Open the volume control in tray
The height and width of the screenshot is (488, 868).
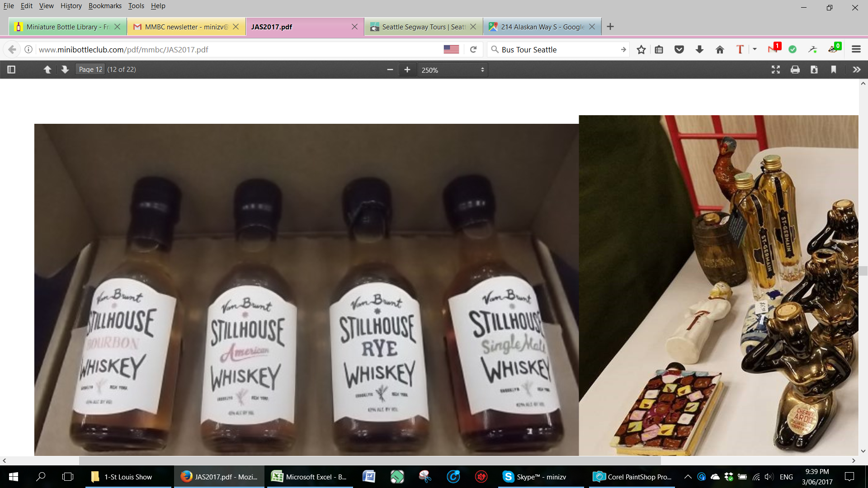(769, 477)
